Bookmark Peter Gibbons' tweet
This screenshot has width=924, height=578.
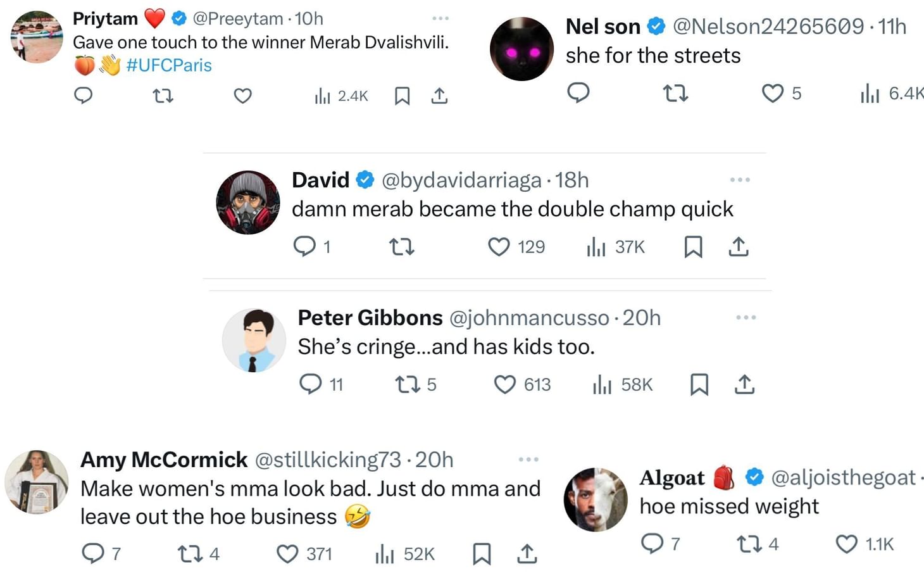699,384
